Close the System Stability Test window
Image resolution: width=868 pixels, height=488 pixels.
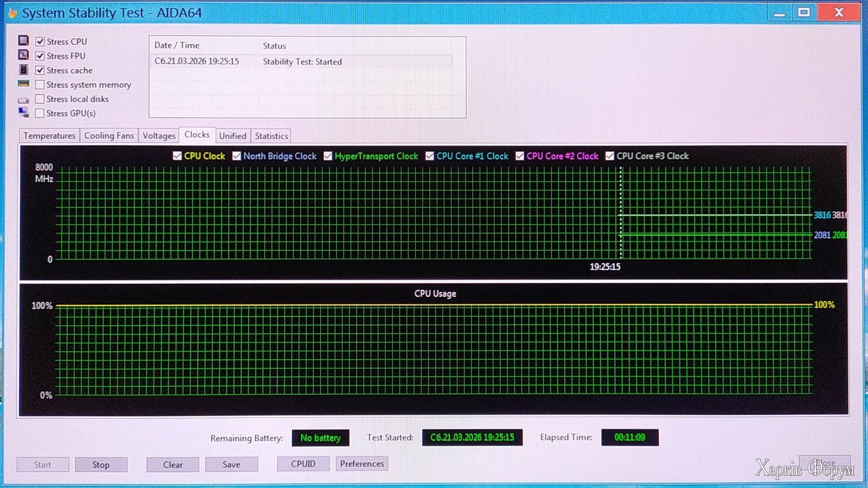pos(839,13)
